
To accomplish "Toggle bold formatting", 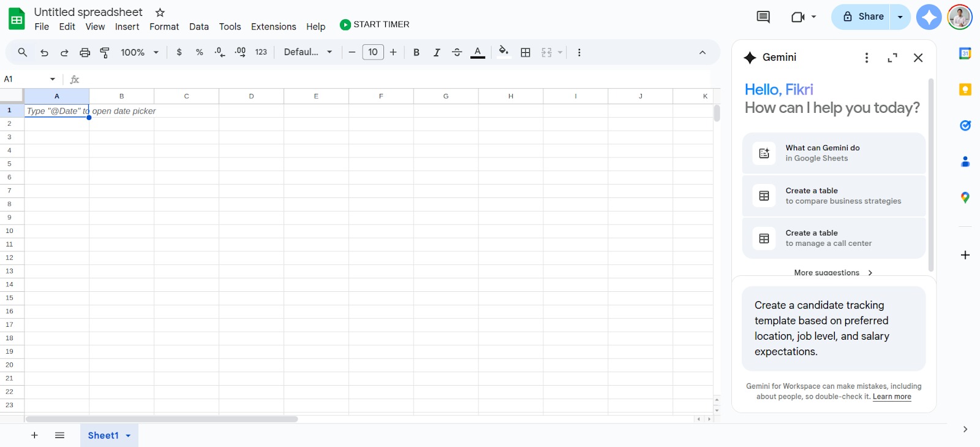I will click(417, 53).
